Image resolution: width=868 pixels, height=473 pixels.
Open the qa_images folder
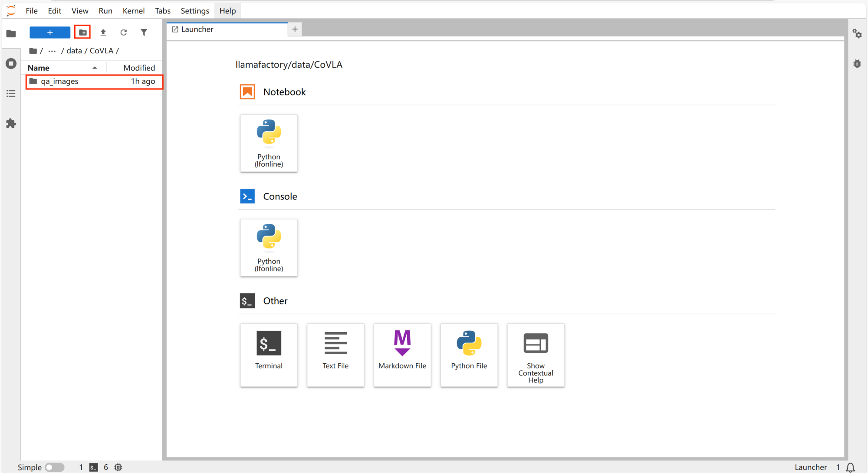[60, 82]
